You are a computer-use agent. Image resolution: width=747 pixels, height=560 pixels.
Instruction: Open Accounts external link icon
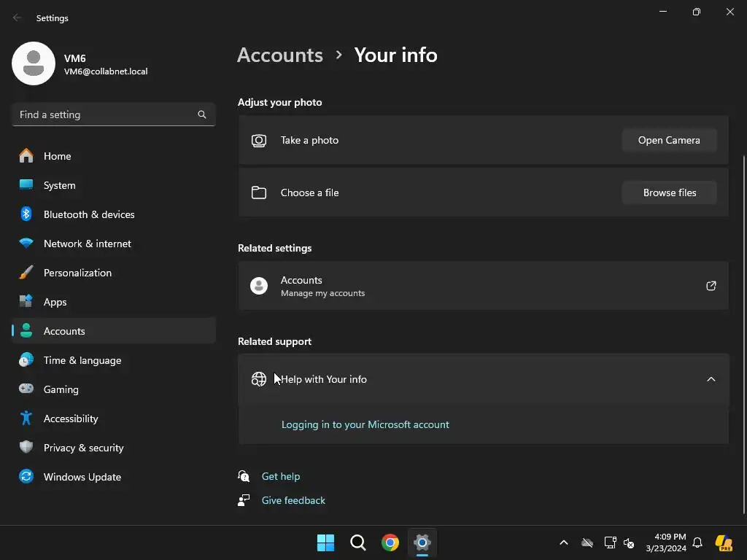[x=711, y=286]
